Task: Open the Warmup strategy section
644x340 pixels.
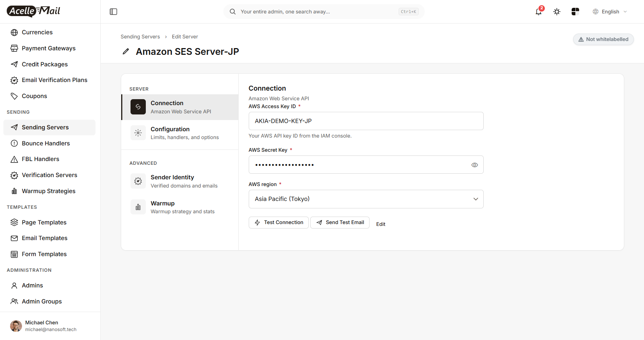Action: point(180,207)
